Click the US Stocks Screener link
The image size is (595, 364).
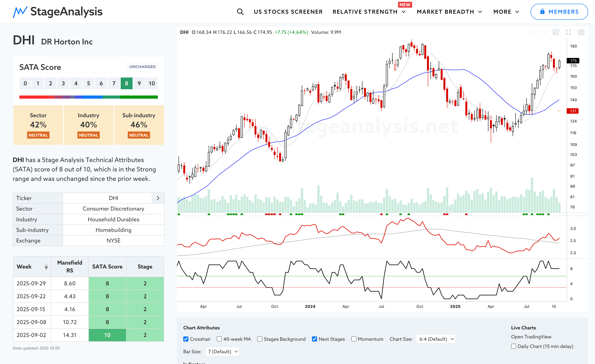[x=288, y=12]
